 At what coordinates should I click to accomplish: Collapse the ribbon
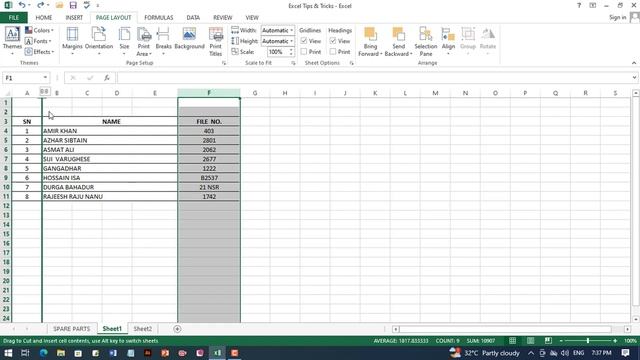(x=634, y=63)
